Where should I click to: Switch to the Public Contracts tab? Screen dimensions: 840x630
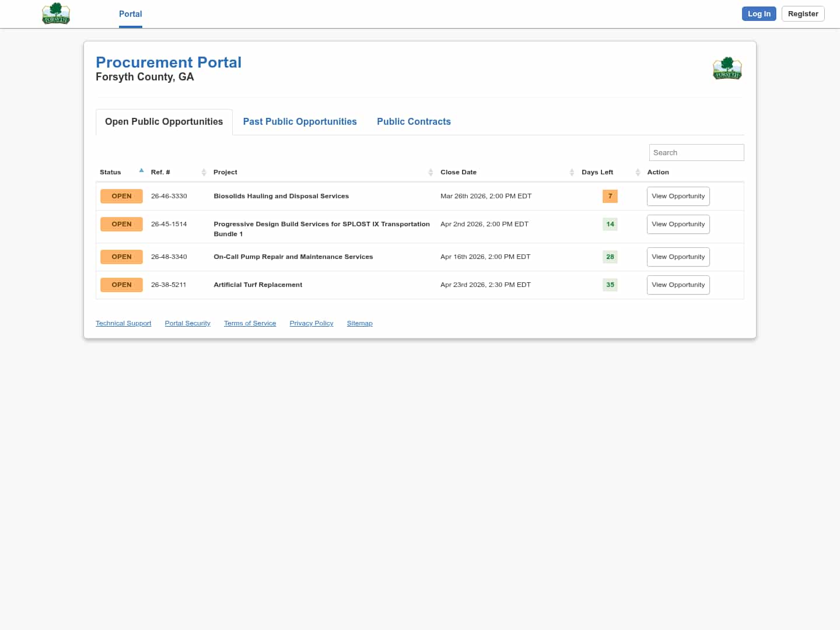(x=414, y=121)
